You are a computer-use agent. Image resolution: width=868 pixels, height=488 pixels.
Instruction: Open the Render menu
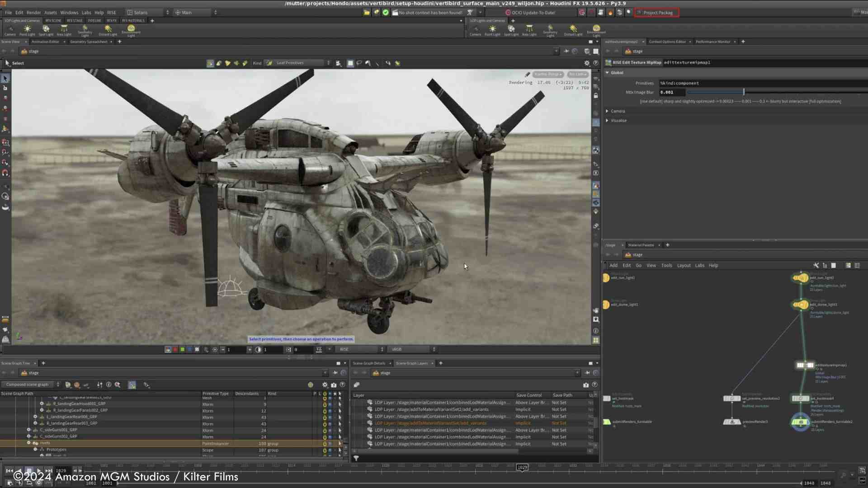pos(33,12)
